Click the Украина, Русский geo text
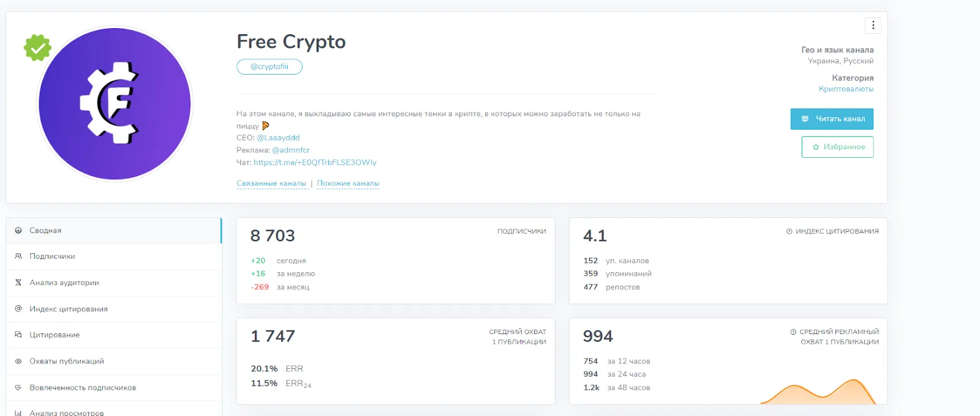The image size is (980, 416). click(x=840, y=61)
